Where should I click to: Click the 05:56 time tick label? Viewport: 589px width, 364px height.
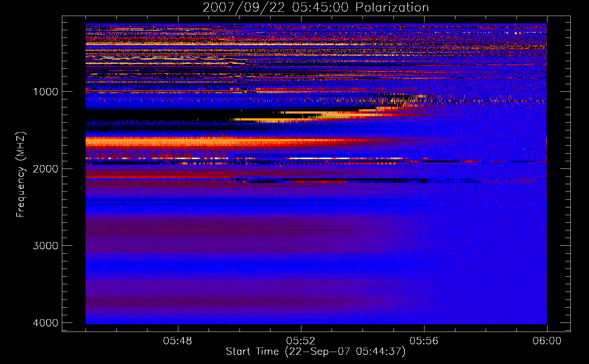pos(424,341)
